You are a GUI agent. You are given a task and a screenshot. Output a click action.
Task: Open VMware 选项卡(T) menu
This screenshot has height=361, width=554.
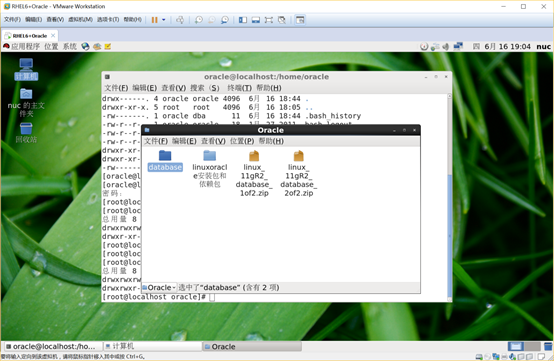pos(108,19)
